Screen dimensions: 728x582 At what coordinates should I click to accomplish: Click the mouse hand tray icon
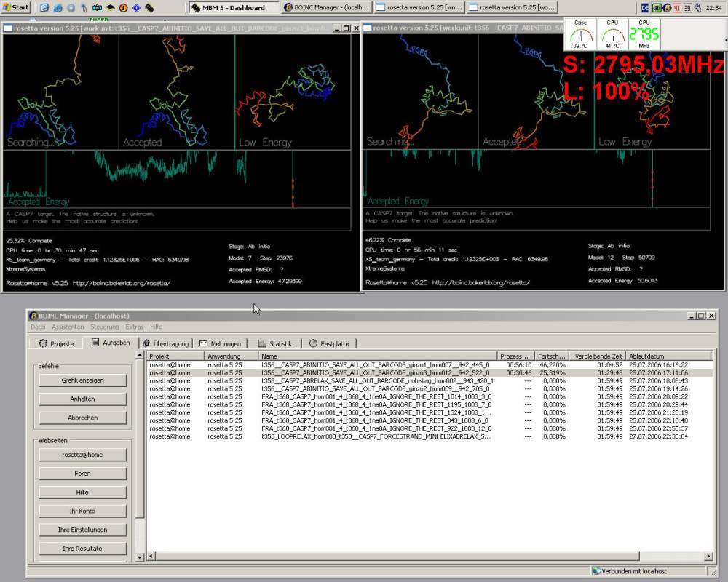(x=697, y=7)
